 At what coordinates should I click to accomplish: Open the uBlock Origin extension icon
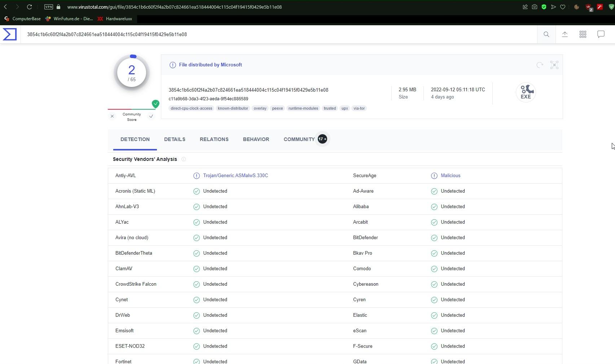coord(589,7)
